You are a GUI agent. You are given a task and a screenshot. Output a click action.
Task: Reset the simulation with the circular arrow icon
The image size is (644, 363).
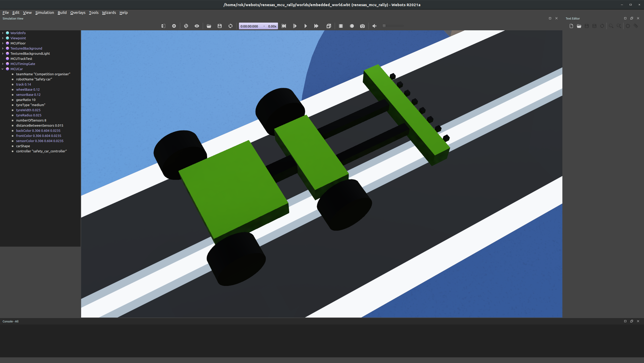coord(230,26)
